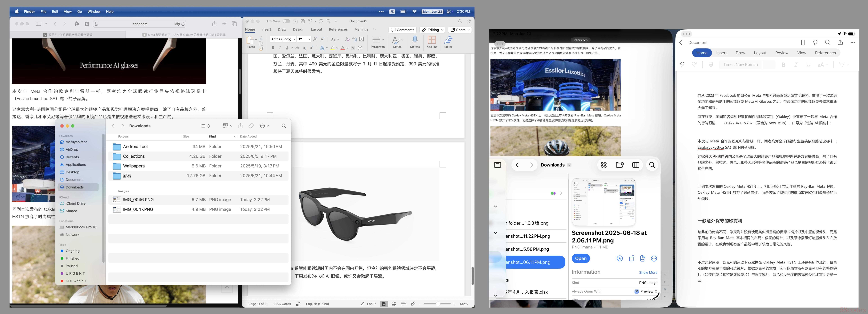Viewport: 868px width, 314px height.
Task: Click font color red swatch in Word
Action: click(342, 48)
